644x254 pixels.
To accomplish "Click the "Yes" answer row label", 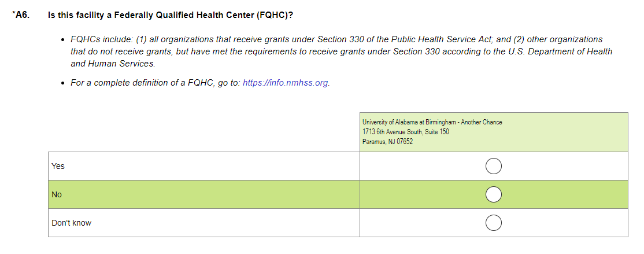I will pos(58,166).
